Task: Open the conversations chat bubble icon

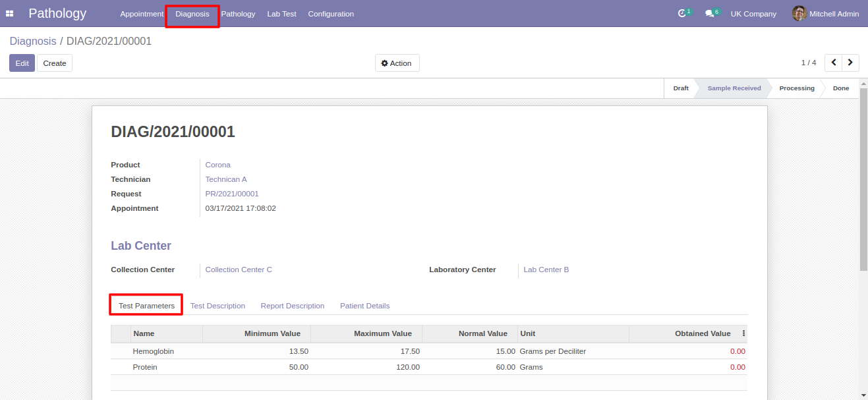Action: point(709,14)
